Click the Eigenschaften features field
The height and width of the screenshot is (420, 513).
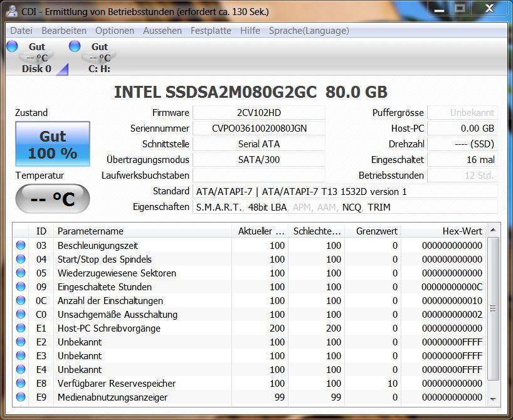[345, 207]
